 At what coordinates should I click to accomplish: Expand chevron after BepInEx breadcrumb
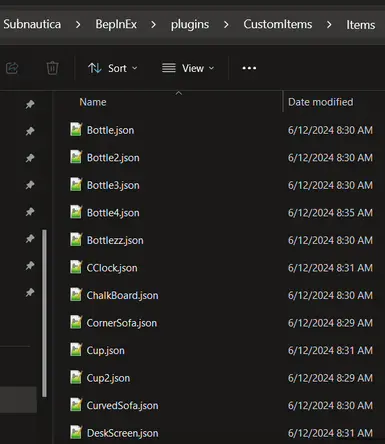tap(153, 25)
